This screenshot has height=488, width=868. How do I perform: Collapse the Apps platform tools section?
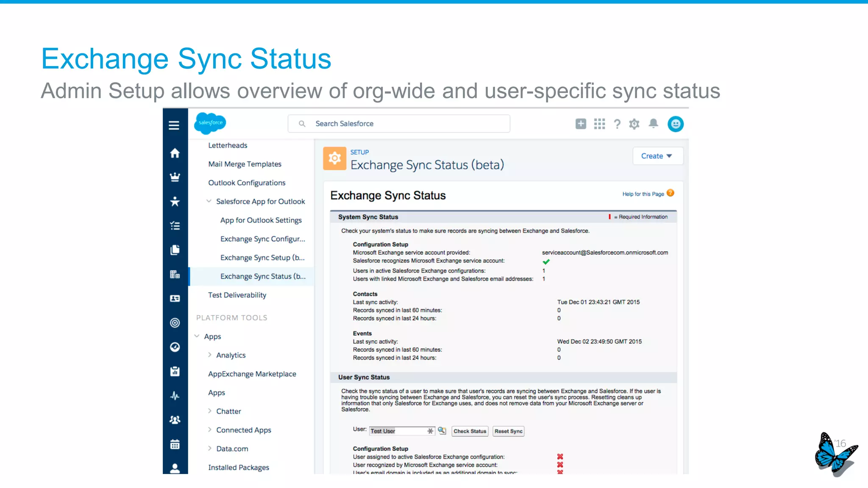(x=197, y=336)
